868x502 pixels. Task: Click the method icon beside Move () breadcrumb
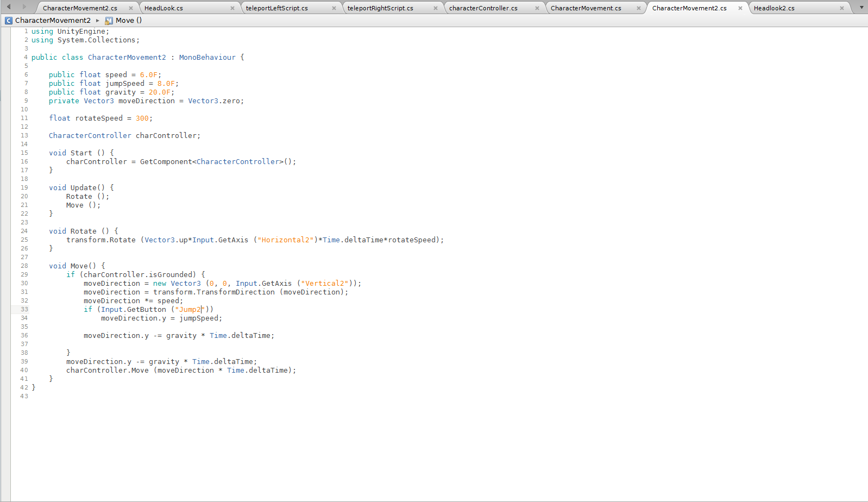pos(109,21)
